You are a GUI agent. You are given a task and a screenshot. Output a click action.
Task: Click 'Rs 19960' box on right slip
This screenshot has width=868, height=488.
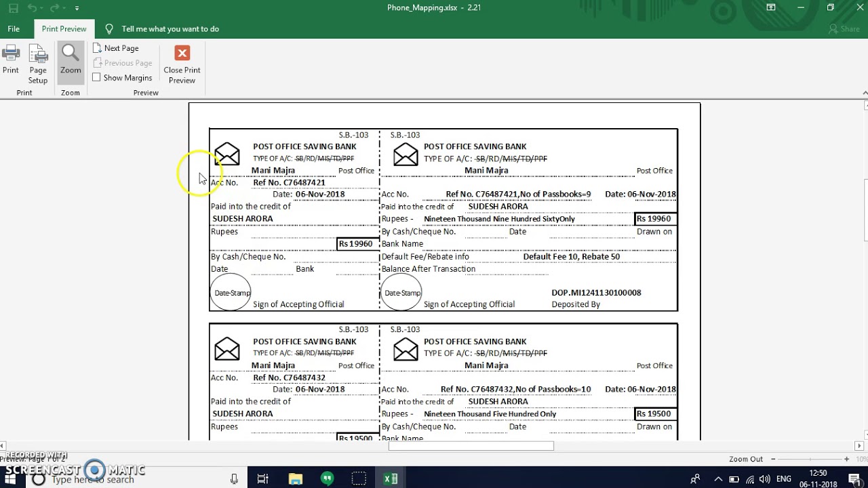pyautogui.click(x=655, y=218)
